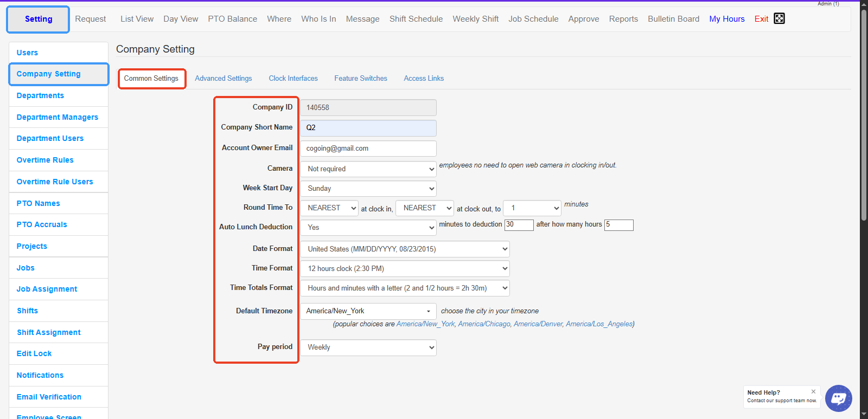This screenshot has height=419, width=868.
Task: Click the Company Short Name field
Action: [368, 128]
